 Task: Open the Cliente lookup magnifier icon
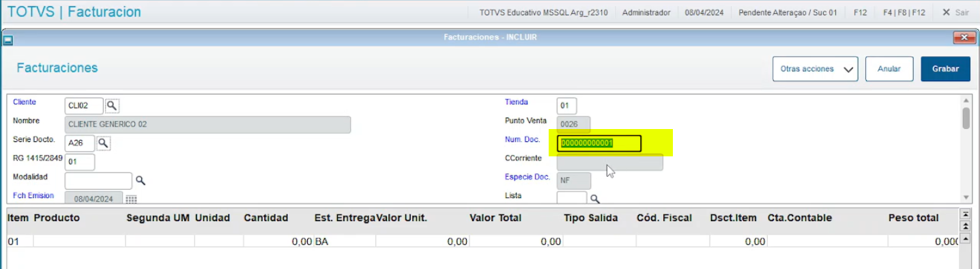(x=112, y=106)
